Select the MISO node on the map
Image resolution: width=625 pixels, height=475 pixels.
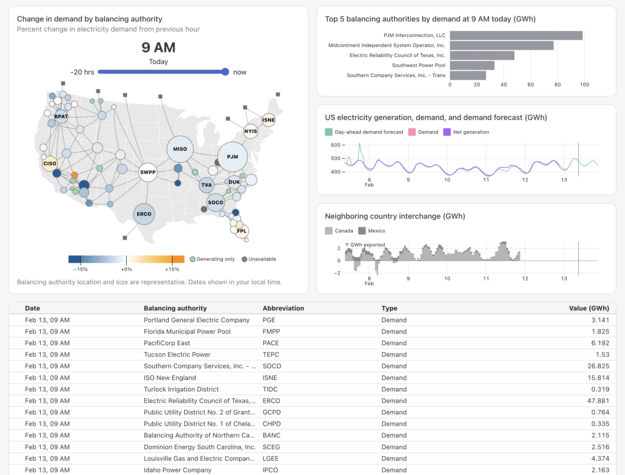[180, 149]
